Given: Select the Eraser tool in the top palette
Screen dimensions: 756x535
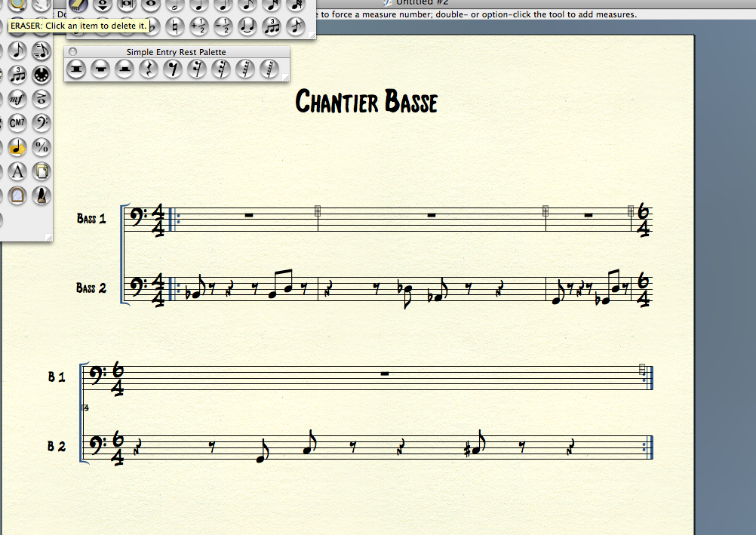Looking at the screenshot, I should (78, 4).
